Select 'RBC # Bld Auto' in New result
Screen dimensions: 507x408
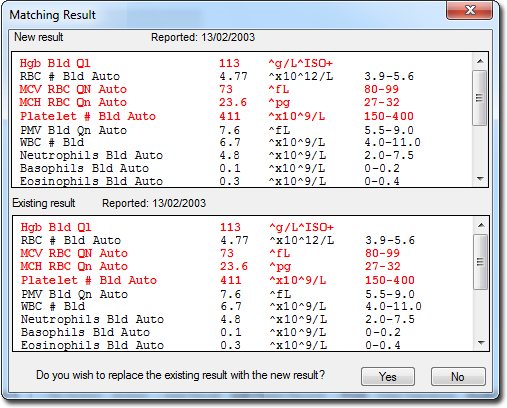70,76
